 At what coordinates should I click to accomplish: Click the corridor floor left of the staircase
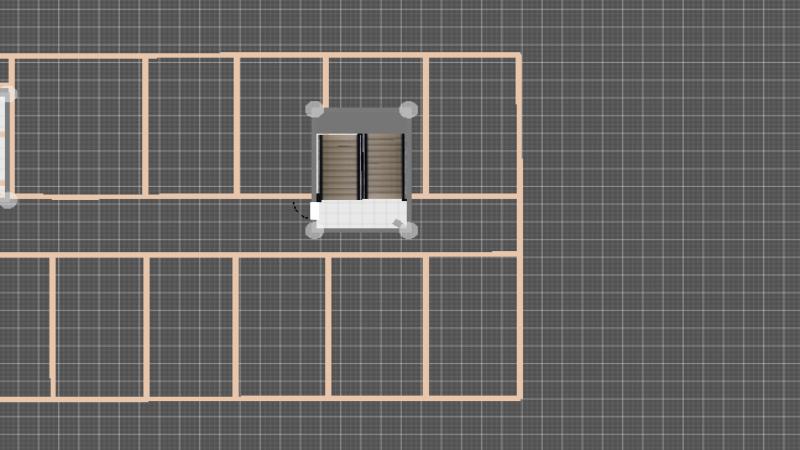click(x=150, y=226)
